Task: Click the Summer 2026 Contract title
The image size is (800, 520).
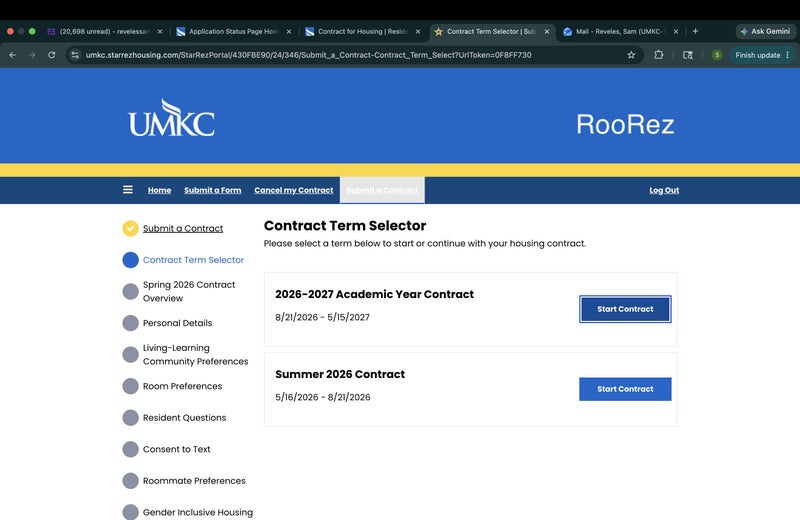Action: [x=340, y=375]
